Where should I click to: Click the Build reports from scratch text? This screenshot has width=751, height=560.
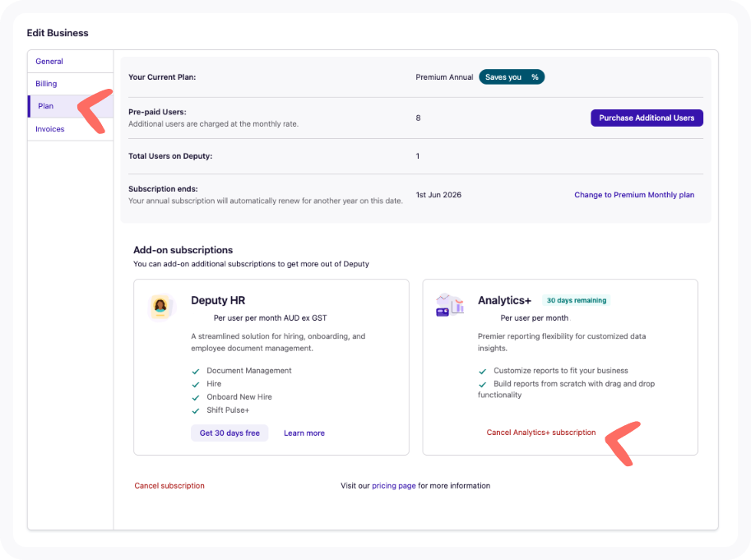(x=566, y=389)
